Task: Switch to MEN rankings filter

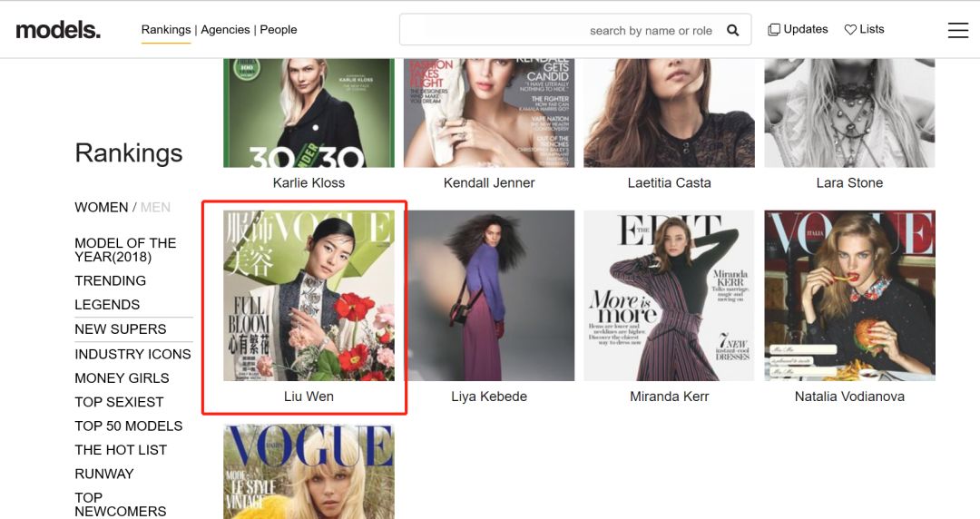Action: tap(155, 207)
